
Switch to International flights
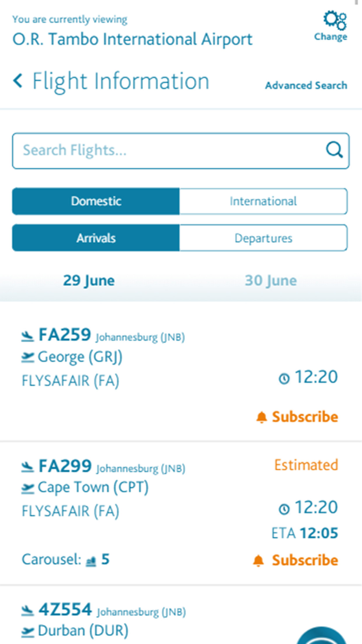(263, 201)
